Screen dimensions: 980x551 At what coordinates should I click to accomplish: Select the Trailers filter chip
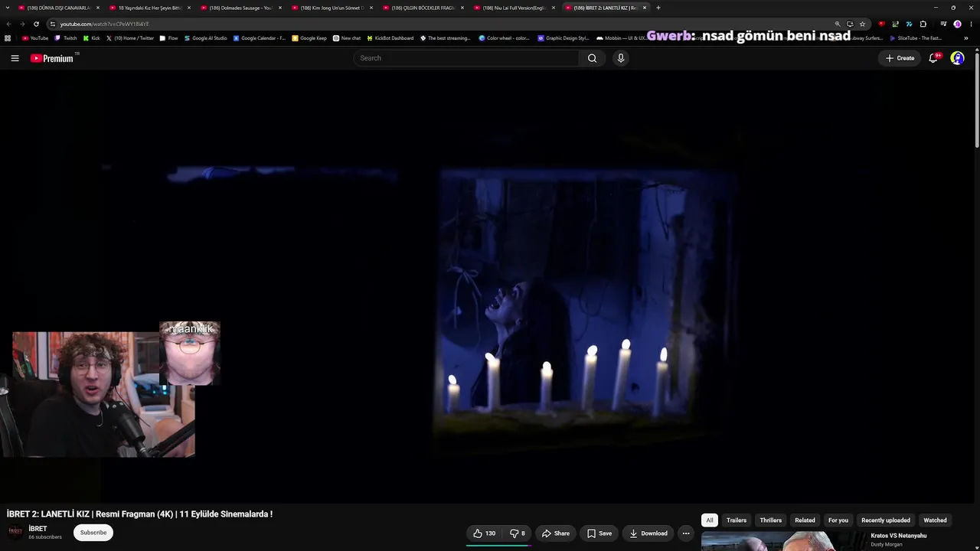[737, 520]
